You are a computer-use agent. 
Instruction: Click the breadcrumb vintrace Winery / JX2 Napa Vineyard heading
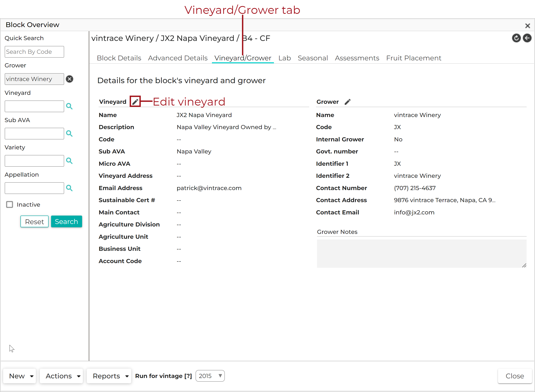click(x=181, y=38)
